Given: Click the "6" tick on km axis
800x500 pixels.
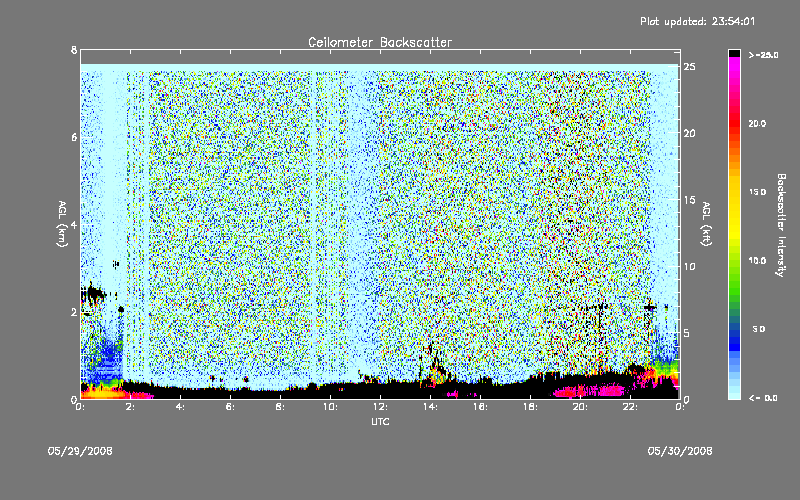Looking at the screenshot, I should (x=74, y=137).
